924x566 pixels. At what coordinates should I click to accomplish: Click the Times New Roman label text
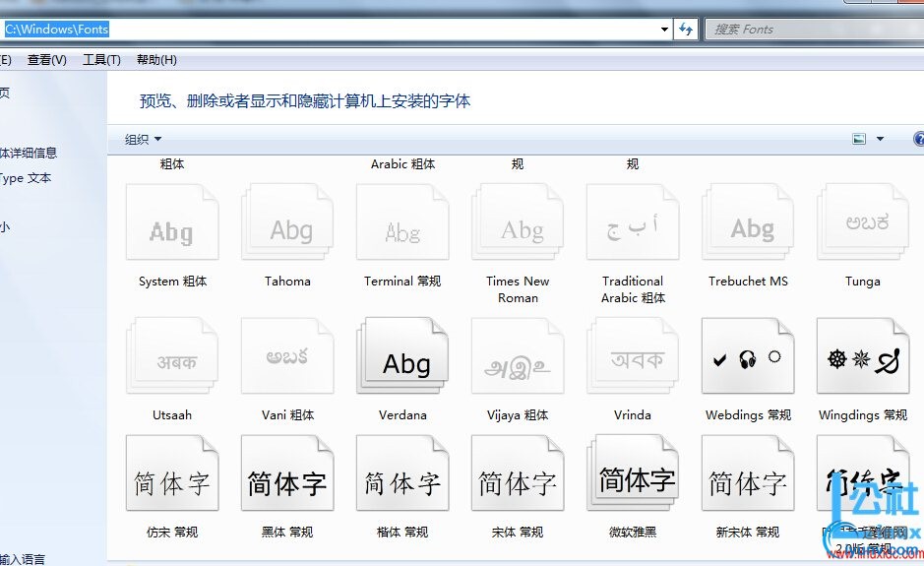(518, 289)
